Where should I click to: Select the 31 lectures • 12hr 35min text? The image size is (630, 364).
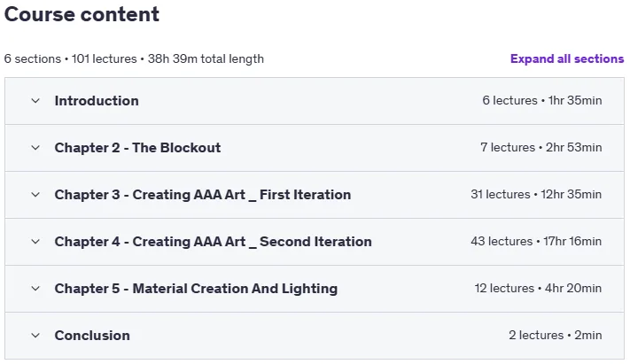(536, 195)
